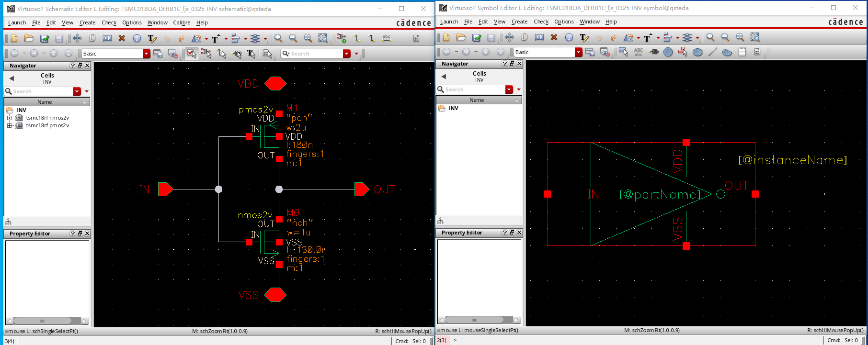The image size is (868, 345).
Task: Click the Copy tool in Schematic Editor
Action: 92,38
